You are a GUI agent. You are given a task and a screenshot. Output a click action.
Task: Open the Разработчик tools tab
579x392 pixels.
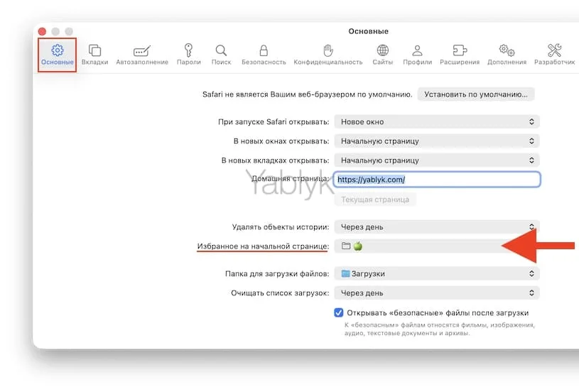(x=555, y=55)
